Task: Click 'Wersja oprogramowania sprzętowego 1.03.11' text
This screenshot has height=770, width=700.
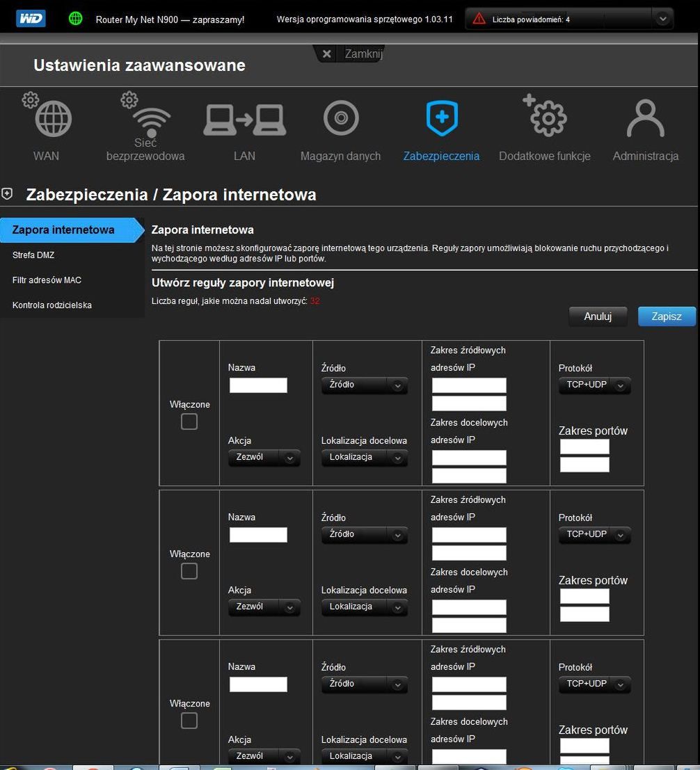Action: tap(365, 19)
